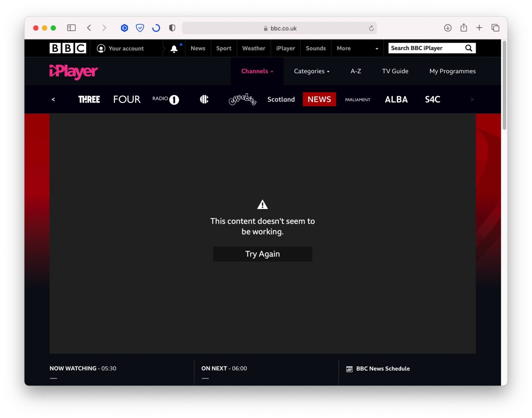The width and height of the screenshot is (532, 418).
Task: Show previous channels with left arrow
Action: pos(53,99)
